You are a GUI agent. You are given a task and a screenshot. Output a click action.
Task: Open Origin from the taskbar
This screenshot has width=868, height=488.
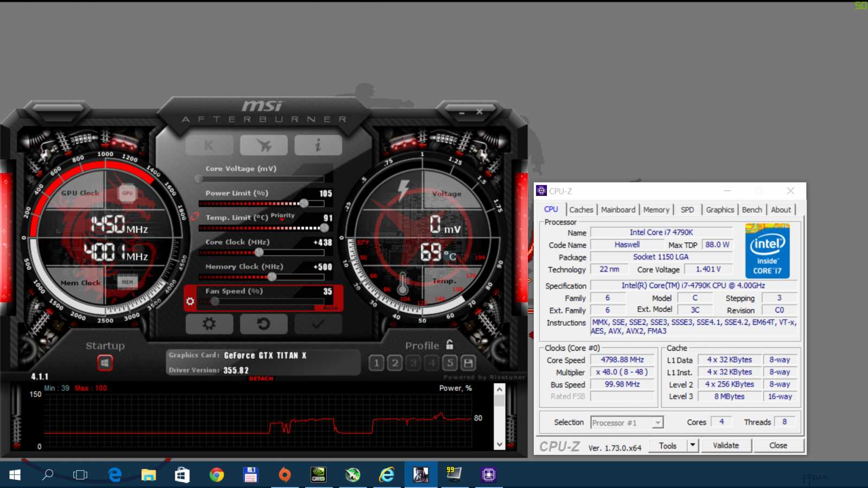point(284,475)
